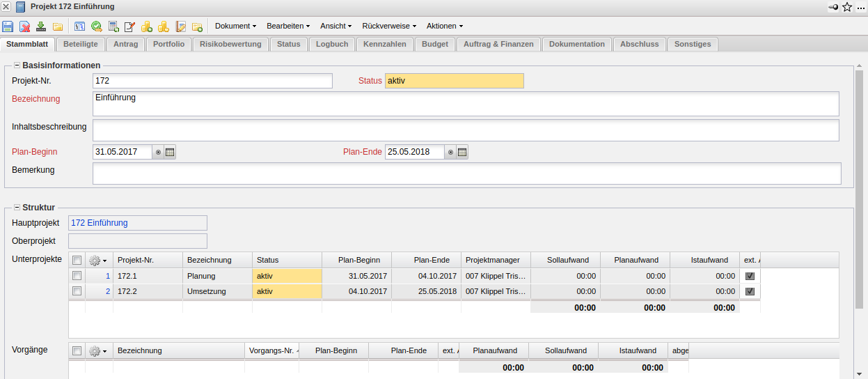Sort by the Projektmanager column header
The height and width of the screenshot is (379, 868).
(x=495, y=260)
